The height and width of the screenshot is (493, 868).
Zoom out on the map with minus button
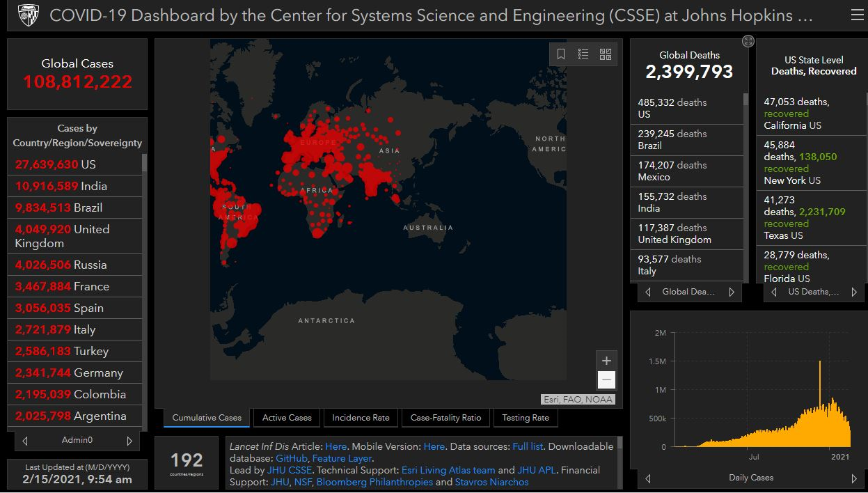pyautogui.click(x=606, y=379)
